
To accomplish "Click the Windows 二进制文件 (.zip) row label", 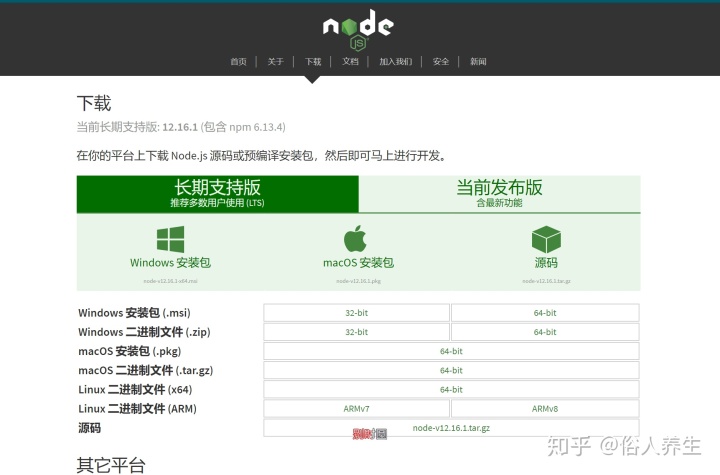I will tap(144, 332).
